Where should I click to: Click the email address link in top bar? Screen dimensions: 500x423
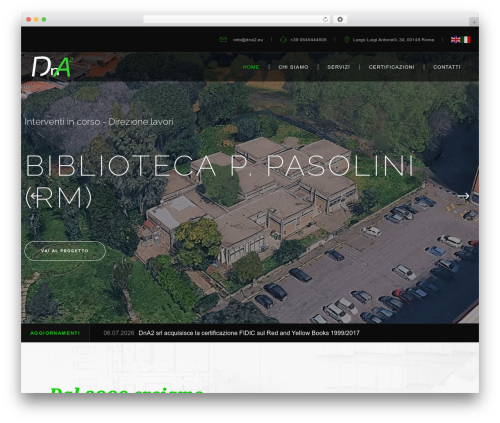click(248, 40)
